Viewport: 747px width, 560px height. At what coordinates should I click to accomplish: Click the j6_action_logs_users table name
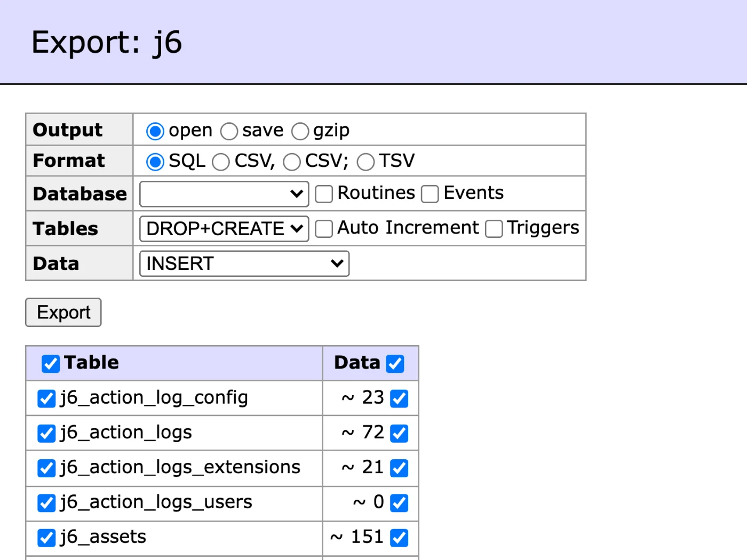[156, 502]
